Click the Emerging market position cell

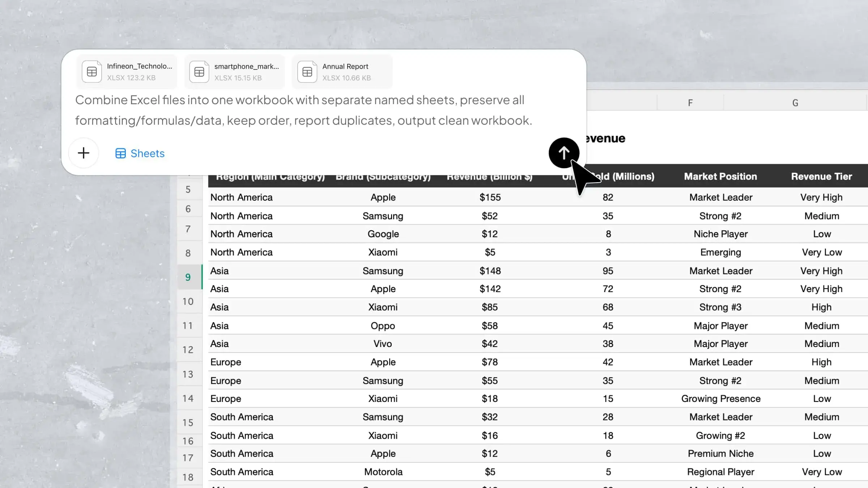720,252
